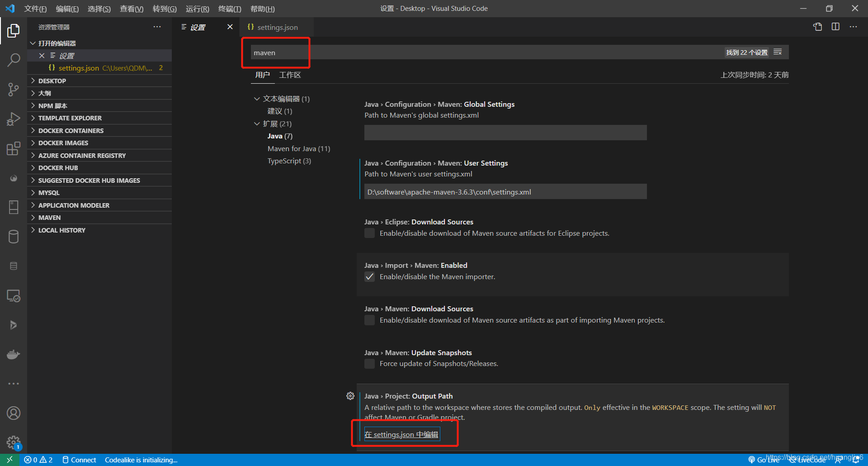Image resolution: width=868 pixels, height=466 pixels.
Task: Select Maven for Java (11) category
Action: (299, 148)
